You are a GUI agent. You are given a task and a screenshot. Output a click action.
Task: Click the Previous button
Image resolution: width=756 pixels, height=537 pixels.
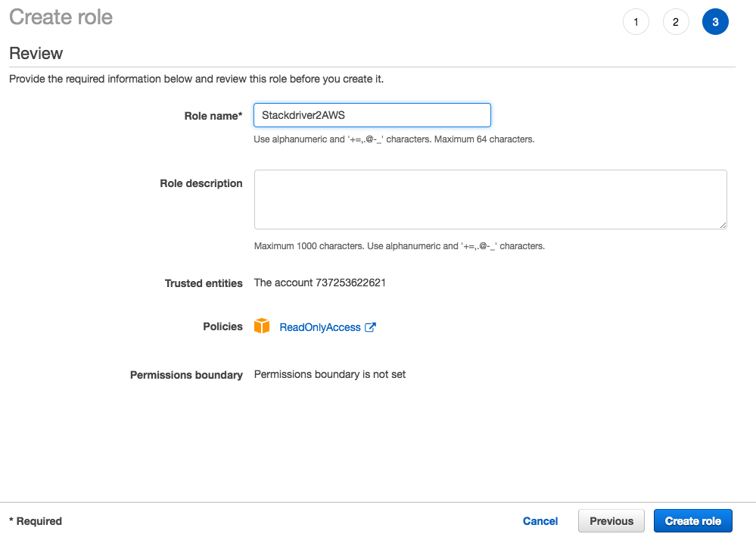click(x=611, y=521)
